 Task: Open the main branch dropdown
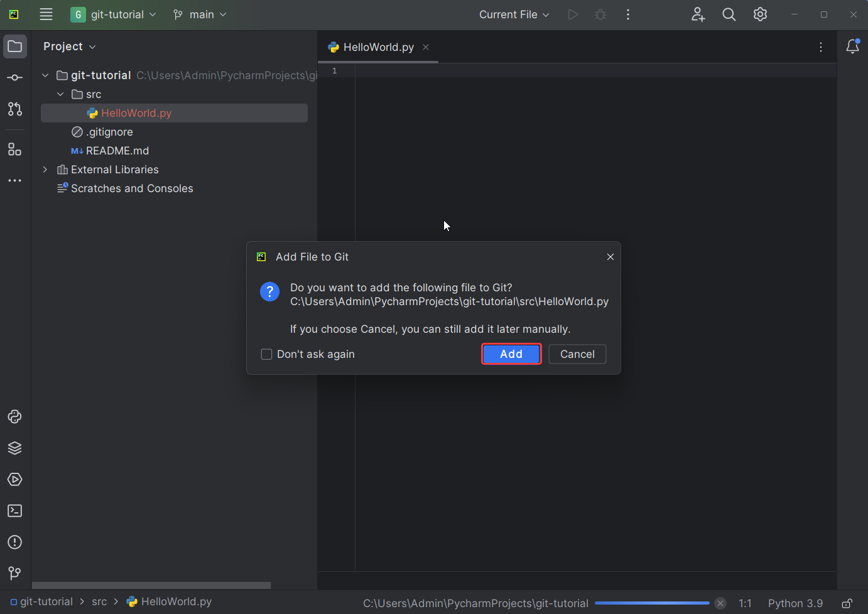pyautogui.click(x=200, y=14)
